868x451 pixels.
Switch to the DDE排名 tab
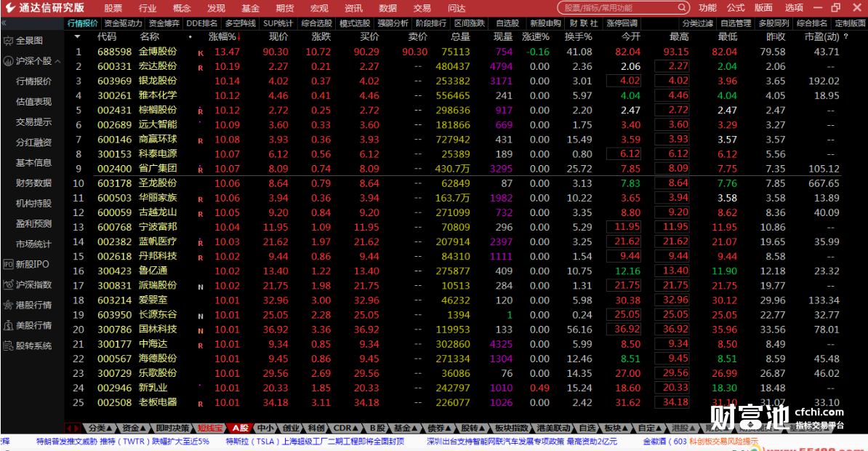click(202, 23)
